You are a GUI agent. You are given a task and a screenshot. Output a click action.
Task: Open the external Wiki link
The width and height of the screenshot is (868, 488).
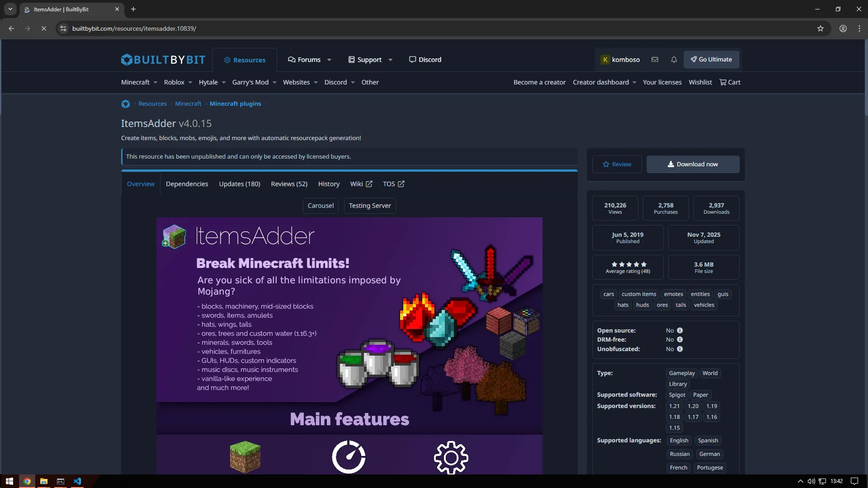point(361,184)
